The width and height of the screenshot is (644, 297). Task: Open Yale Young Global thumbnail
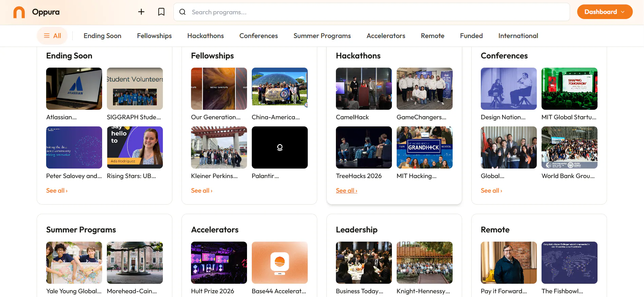[74, 263]
